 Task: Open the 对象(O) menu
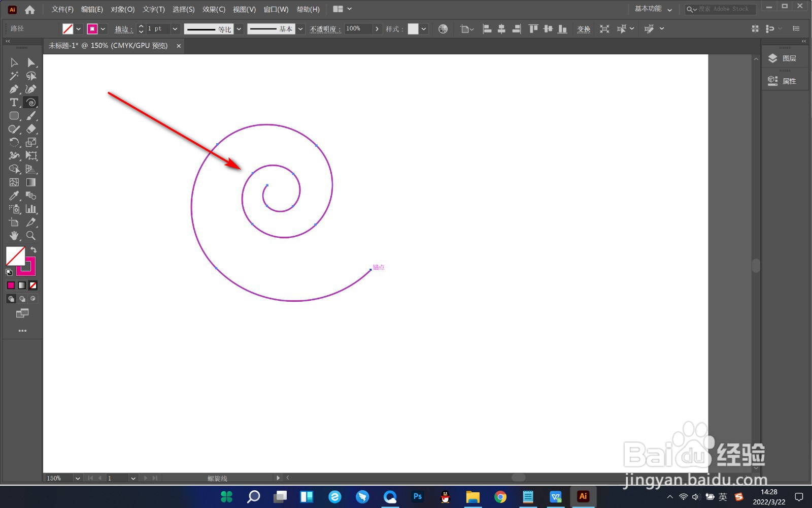click(123, 9)
